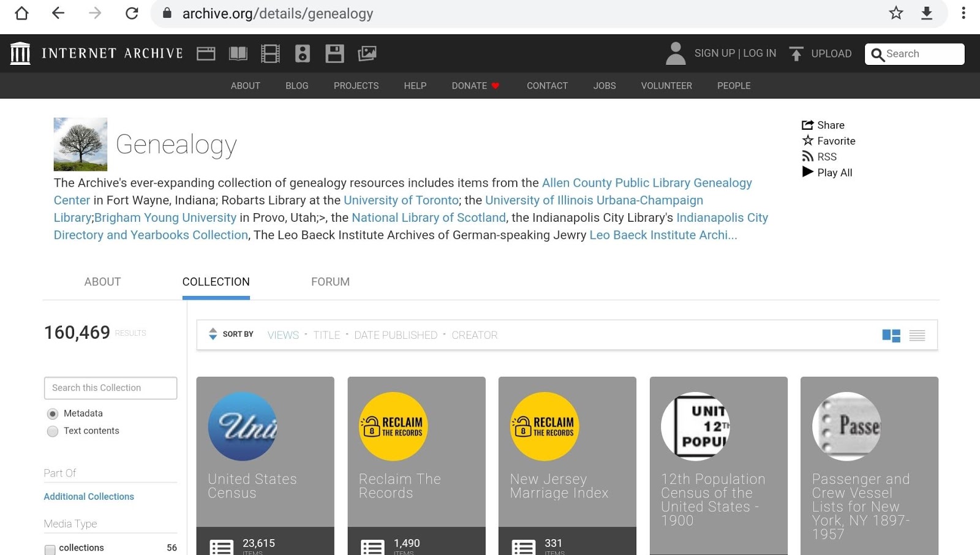
Task: Open the browser three-dot menu
Action: [963, 13]
